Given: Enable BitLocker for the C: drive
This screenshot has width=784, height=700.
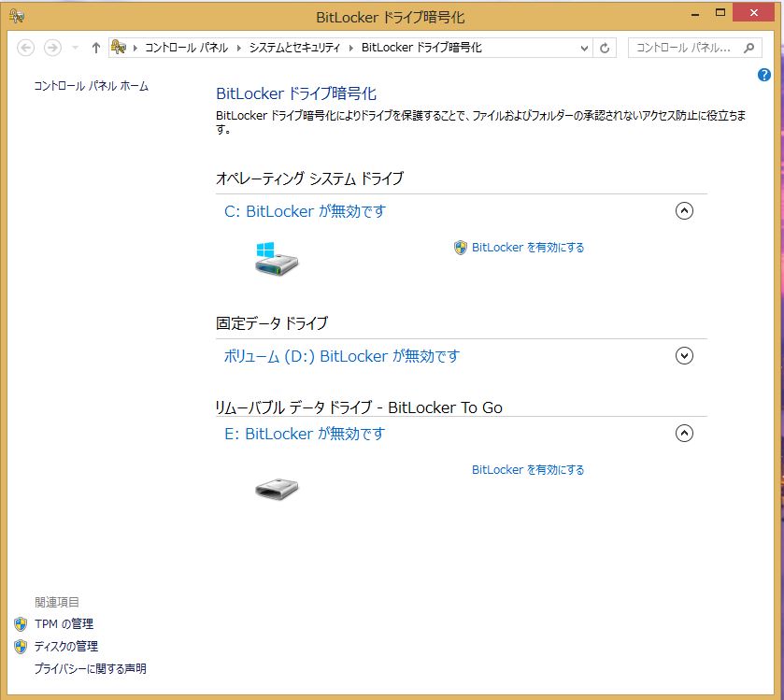Looking at the screenshot, I should click(x=528, y=248).
